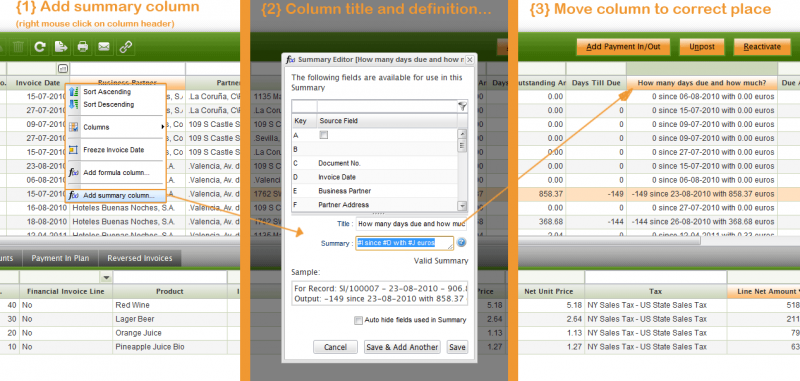Open the filter dropdown arrow above Financial Invoice Line
Image resolution: width=800 pixels, height=381 pixels.
coord(106,277)
